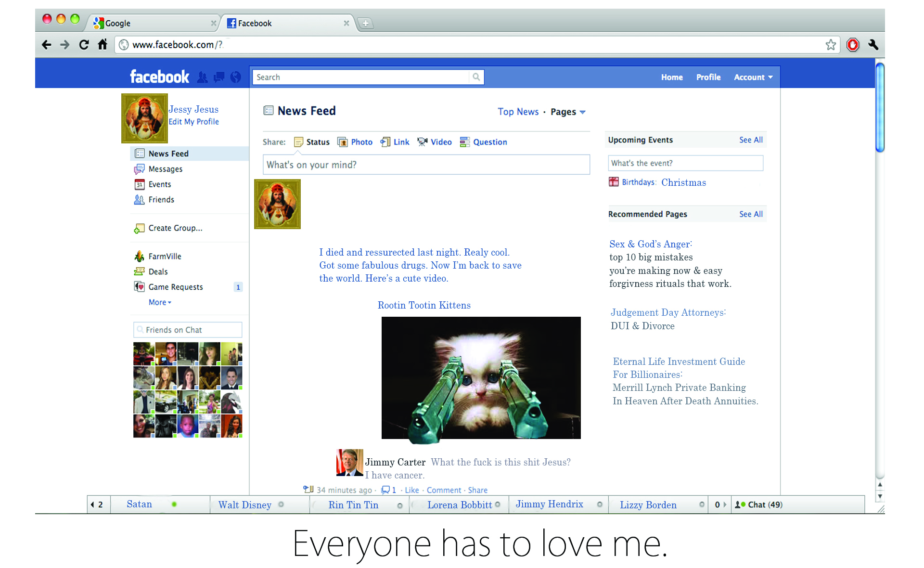Click See All for Upcoming Events
This screenshot has width=924, height=568.
click(751, 140)
